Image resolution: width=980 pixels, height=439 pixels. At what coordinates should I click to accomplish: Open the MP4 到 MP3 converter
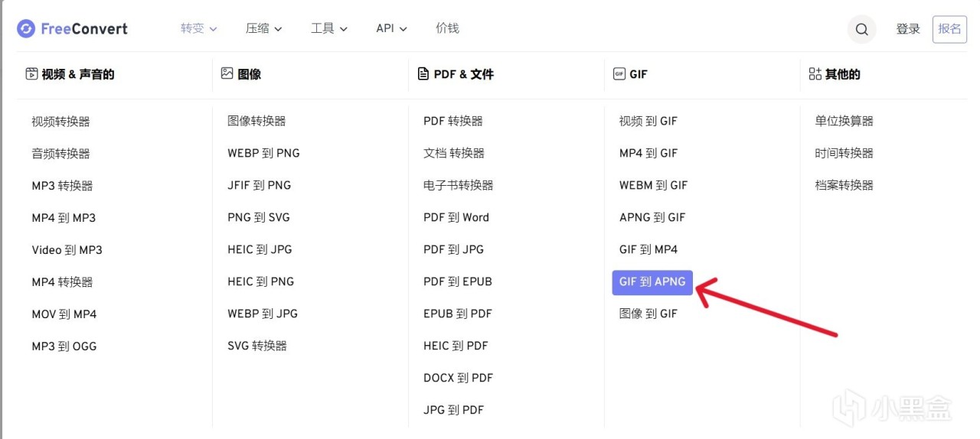64,218
